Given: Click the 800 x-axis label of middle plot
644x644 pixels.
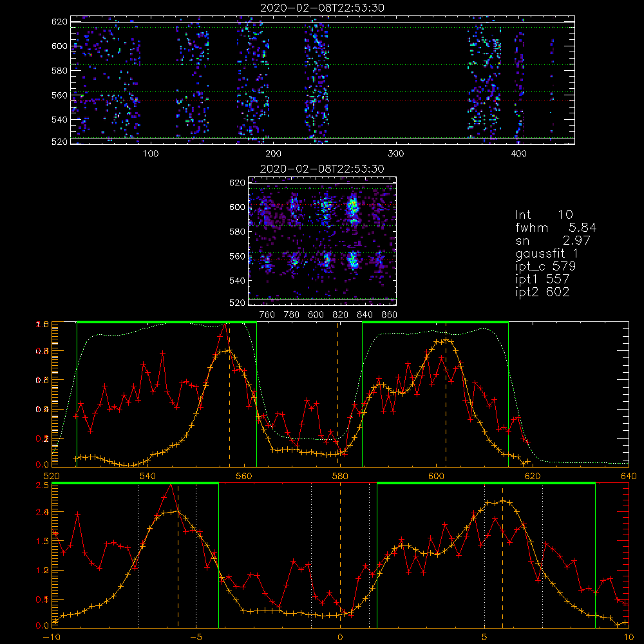Looking at the screenshot, I should tap(316, 315).
